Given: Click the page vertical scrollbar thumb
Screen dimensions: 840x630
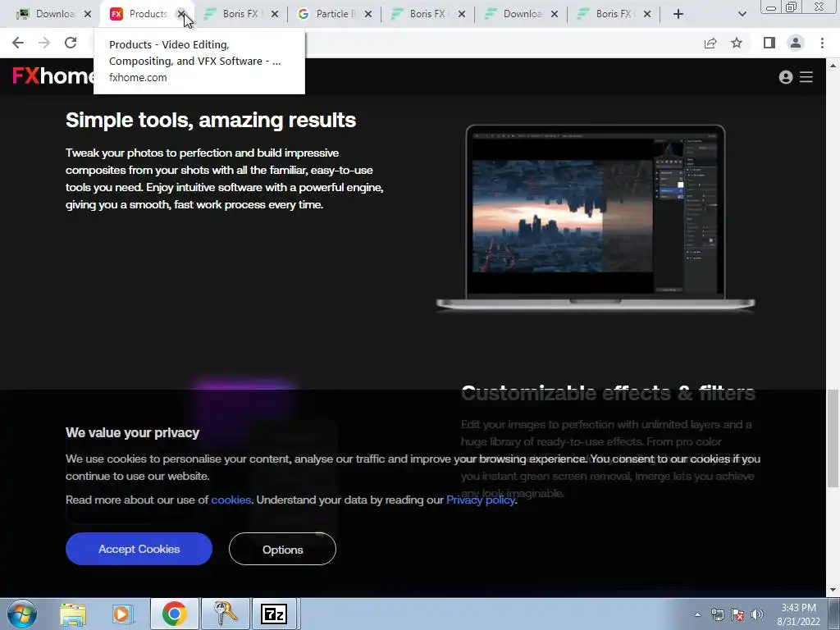Looking at the screenshot, I should click(x=833, y=439).
